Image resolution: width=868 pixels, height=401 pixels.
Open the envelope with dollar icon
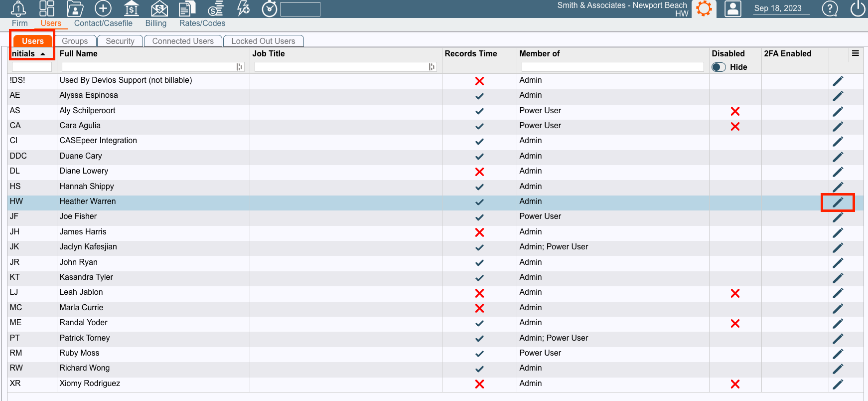(x=159, y=8)
